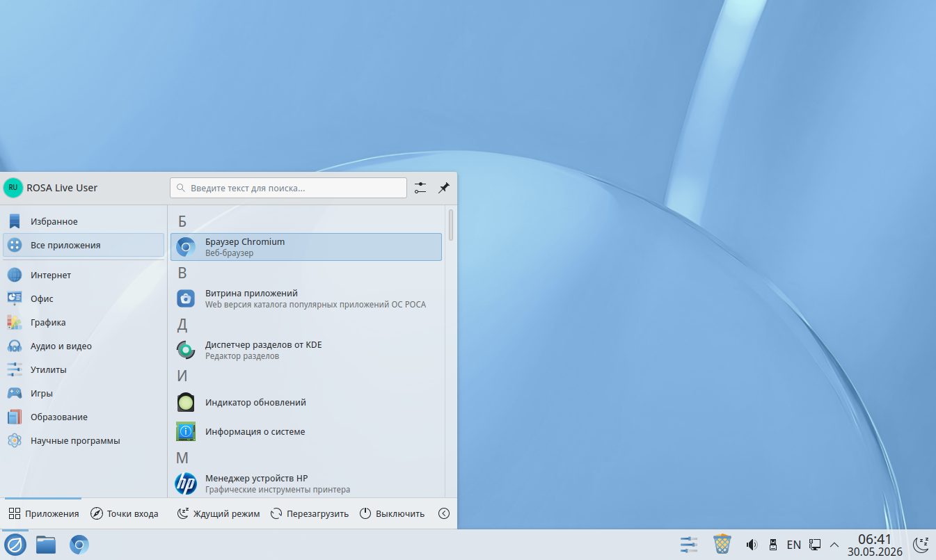936x560 pixels.
Task: Open Информация о системе
Action: click(x=306, y=431)
